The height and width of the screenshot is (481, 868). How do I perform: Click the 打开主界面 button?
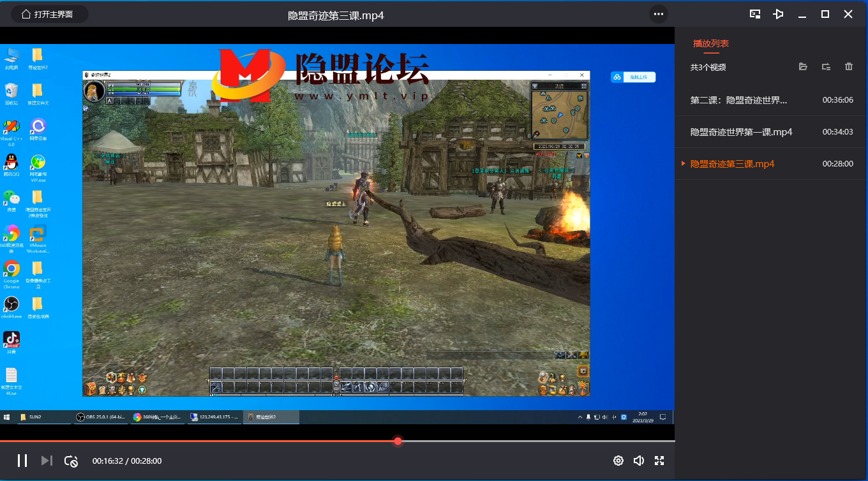[x=51, y=14]
